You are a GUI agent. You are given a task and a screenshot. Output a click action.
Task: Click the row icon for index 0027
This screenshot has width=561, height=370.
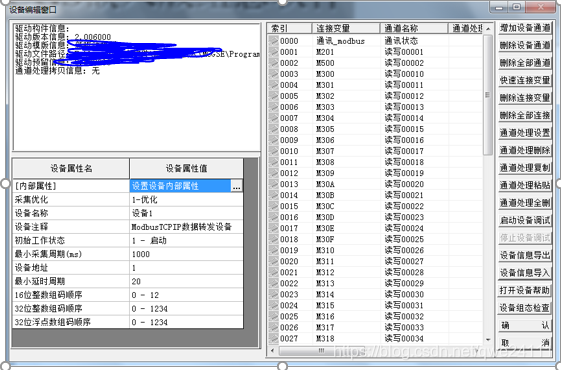coord(274,338)
